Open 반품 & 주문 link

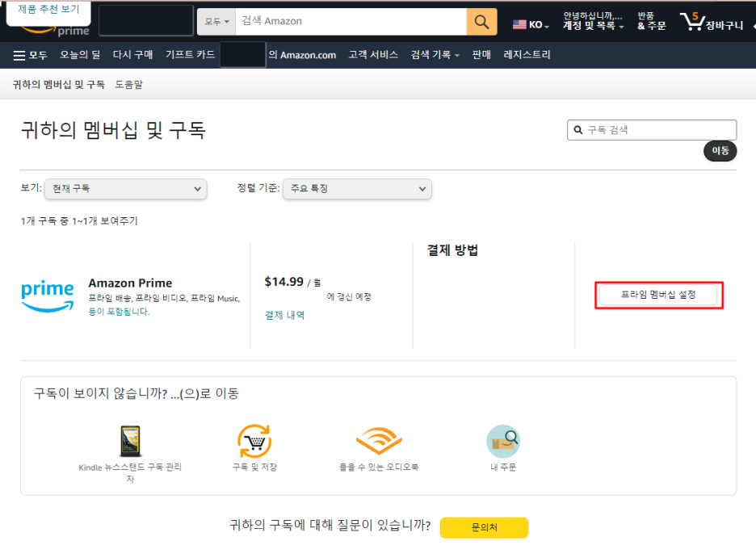pyautogui.click(x=651, y=21)
